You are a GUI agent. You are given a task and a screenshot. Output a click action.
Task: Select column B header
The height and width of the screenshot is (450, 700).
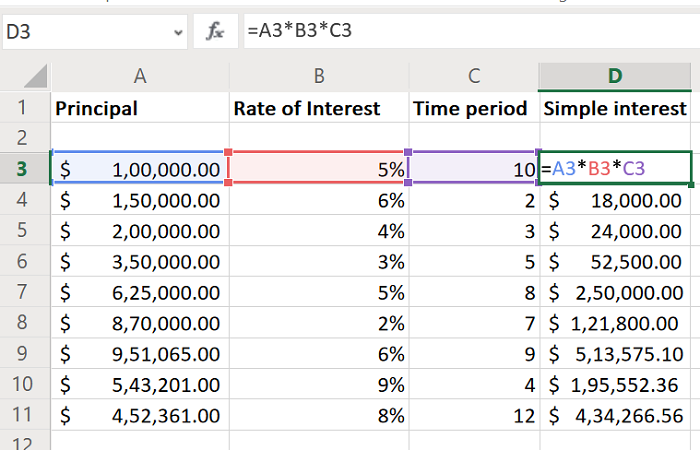[317, 76]
